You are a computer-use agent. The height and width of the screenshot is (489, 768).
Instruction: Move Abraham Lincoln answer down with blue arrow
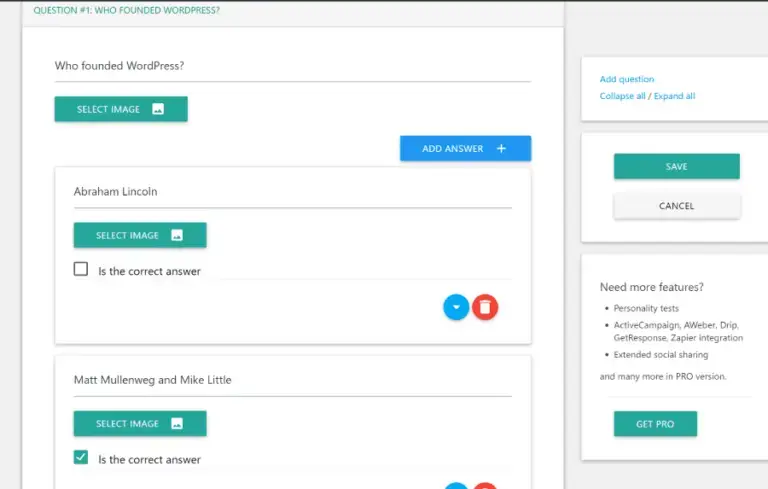point(456,307)
